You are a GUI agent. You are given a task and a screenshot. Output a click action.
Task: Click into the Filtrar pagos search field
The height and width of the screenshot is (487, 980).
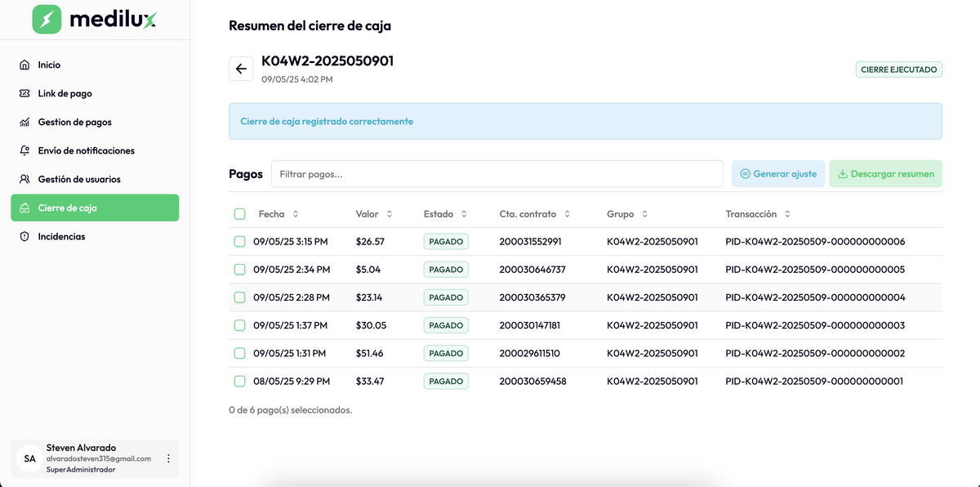(497, 174)
